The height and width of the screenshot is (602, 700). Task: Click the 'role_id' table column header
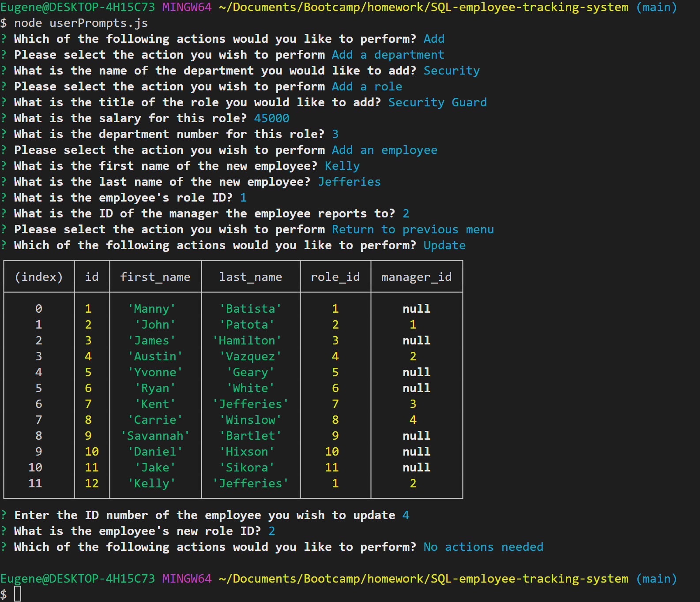point(335,277)
